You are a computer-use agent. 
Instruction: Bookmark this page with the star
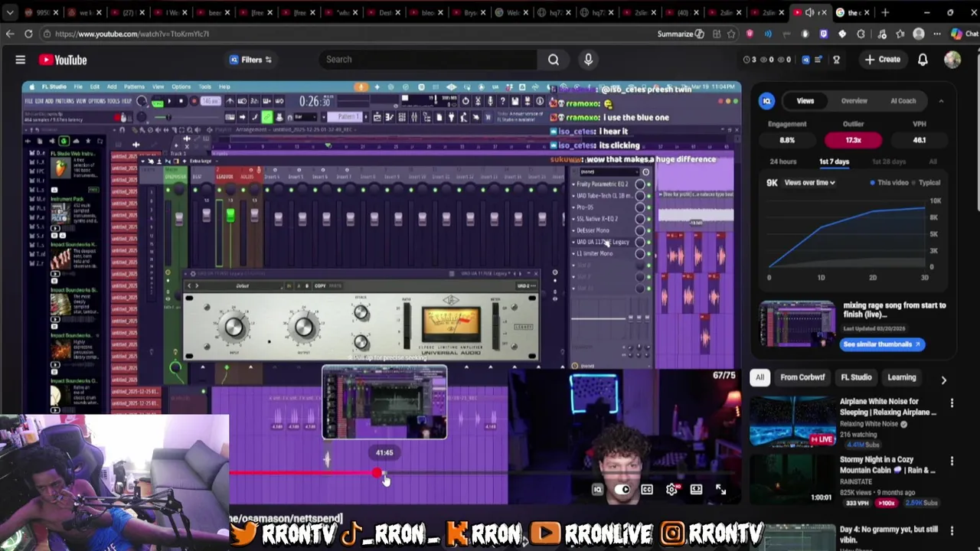(732, 34)
